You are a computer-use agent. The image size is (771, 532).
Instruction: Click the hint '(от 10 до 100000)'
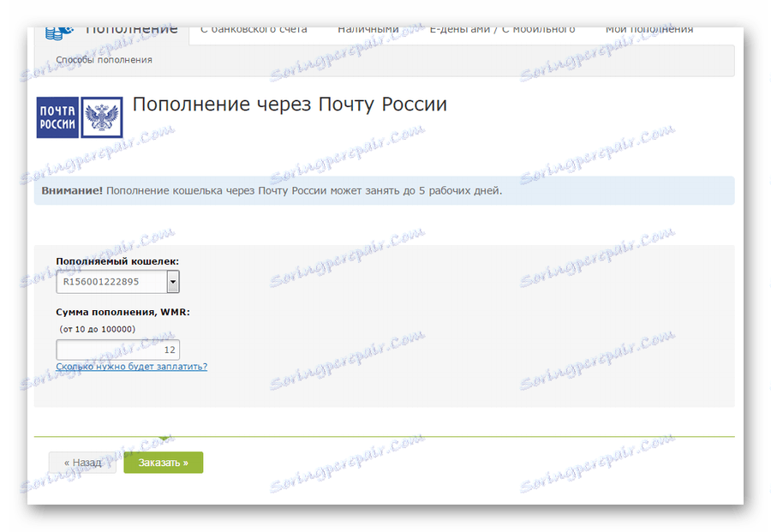pos(98,329)
